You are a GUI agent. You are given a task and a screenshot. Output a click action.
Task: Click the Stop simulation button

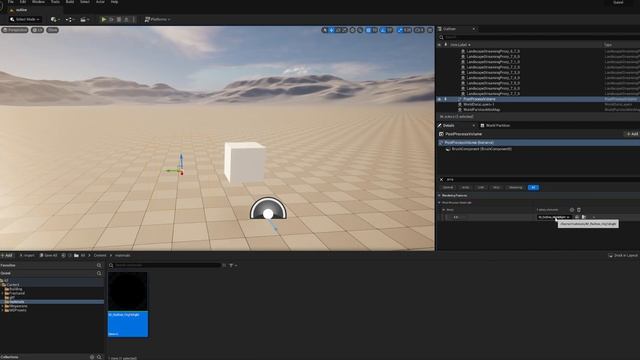click(119, 19)
